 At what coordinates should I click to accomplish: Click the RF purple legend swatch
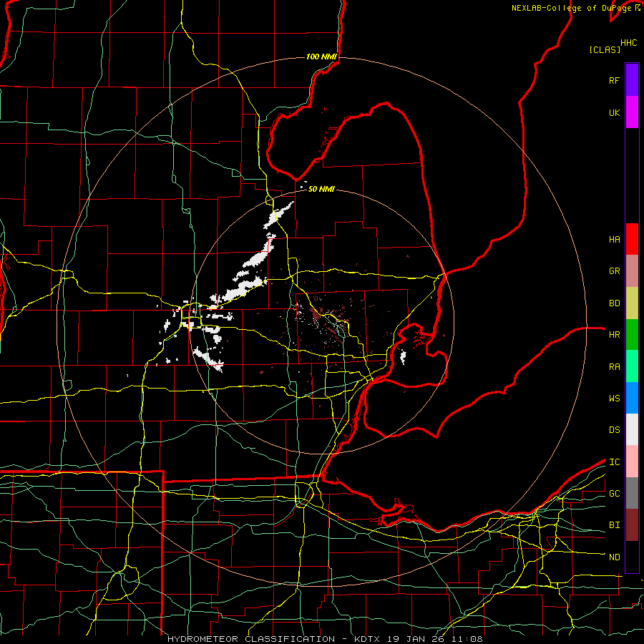(632, 80)
